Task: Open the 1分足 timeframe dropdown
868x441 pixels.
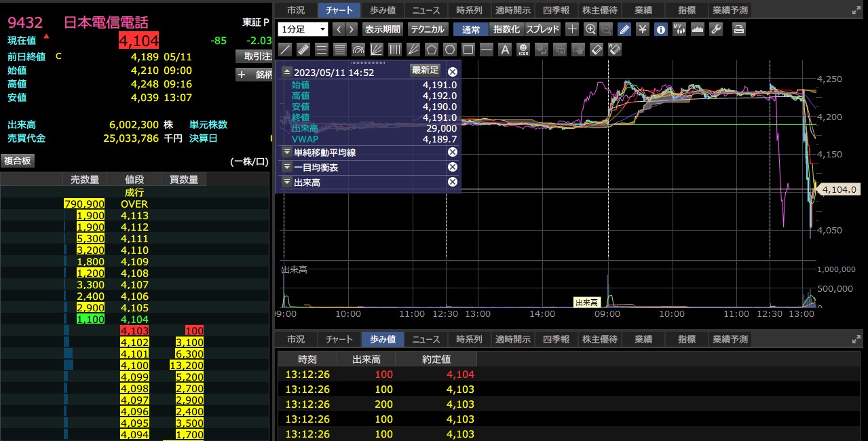Action: 303,29
